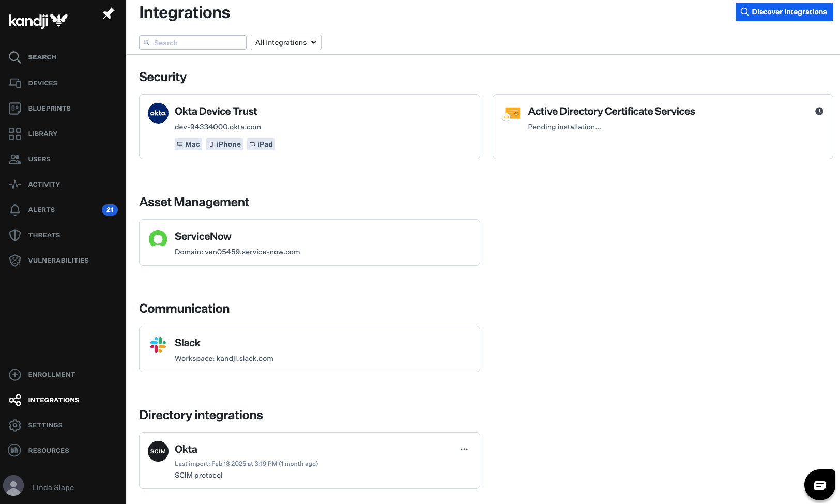This screenshot has width=840, height=504.
Task: Click the Enrollment plus-circle icon
Action: click(x=15, y=375)
